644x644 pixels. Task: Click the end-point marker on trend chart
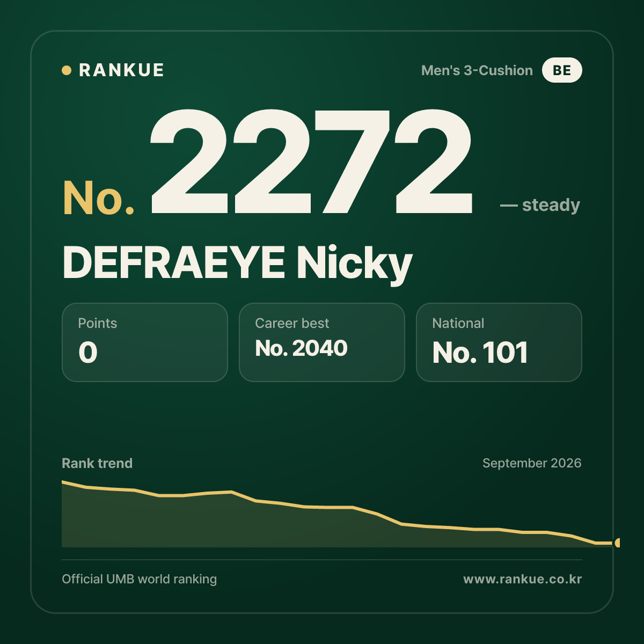pos(617,543)
